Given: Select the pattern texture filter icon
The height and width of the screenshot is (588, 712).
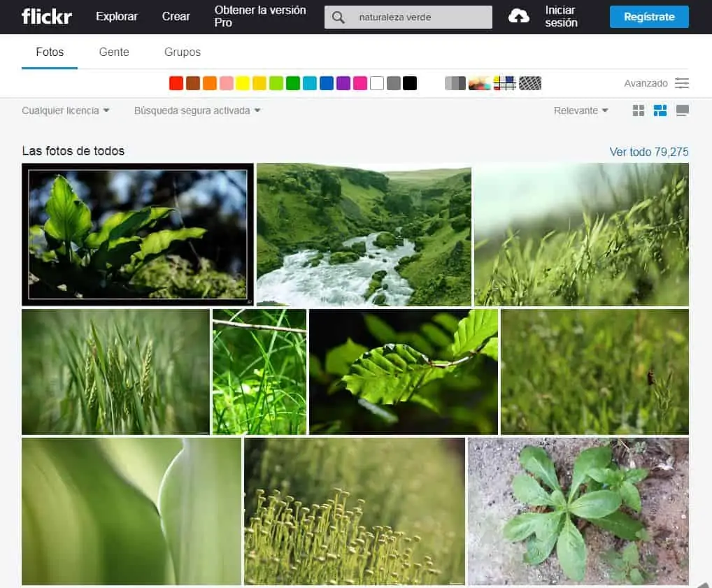Looking at the screenshot, I should 530,83.
